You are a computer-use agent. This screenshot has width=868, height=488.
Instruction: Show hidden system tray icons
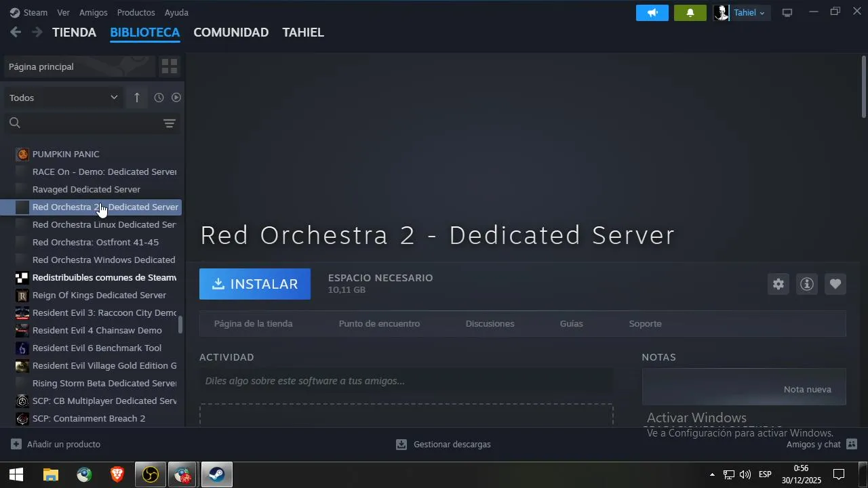pyautogui.click(x=712, y=474)
